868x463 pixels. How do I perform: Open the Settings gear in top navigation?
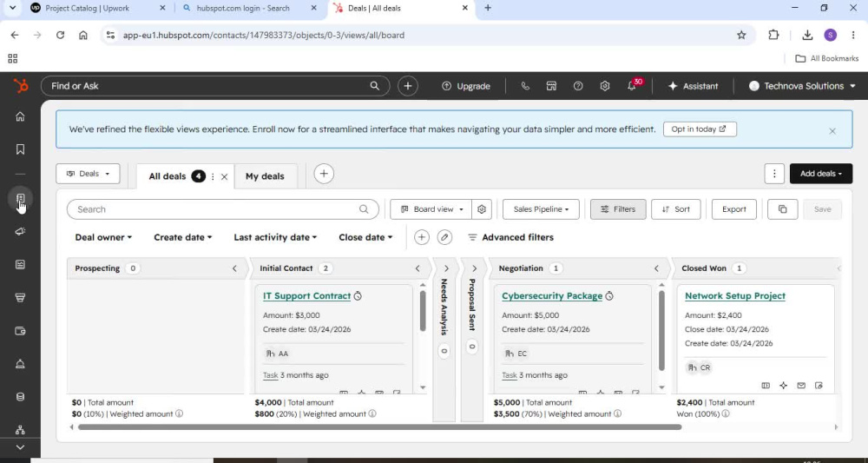[x=604, y=86]
